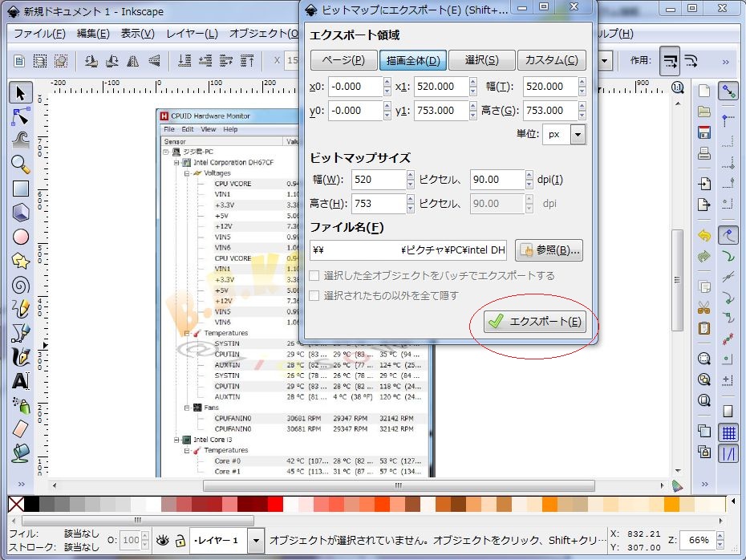Click the エクスポート(E) button
Screen dimensions: 746x560
pyautogui.click(x=535, y=322)
